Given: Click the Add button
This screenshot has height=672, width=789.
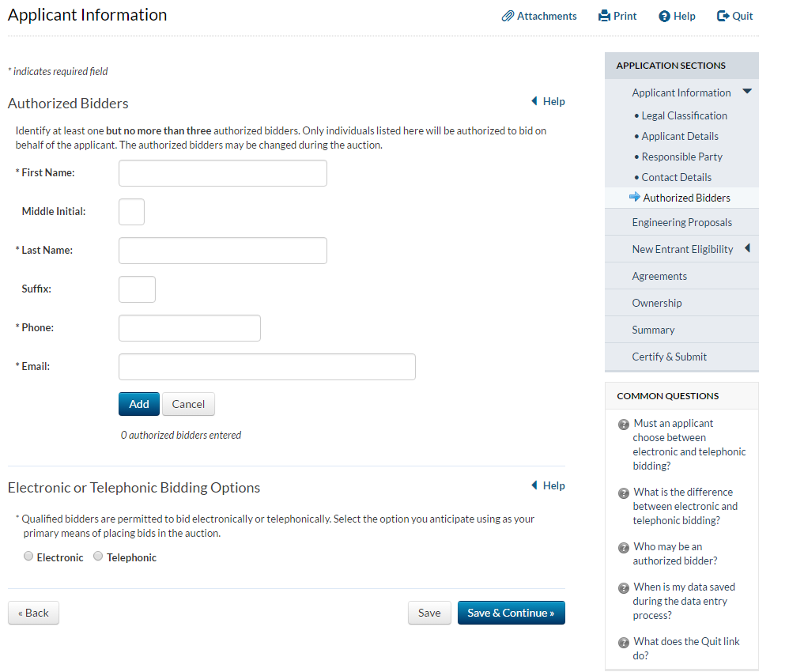Looking at the screenshot, I should [x=139, y=404].
